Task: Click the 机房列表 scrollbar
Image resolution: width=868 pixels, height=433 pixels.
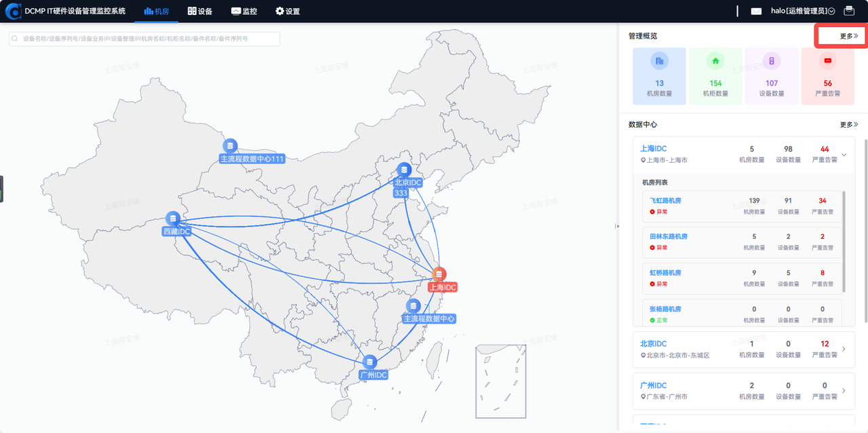Action: tap(844, 242)
